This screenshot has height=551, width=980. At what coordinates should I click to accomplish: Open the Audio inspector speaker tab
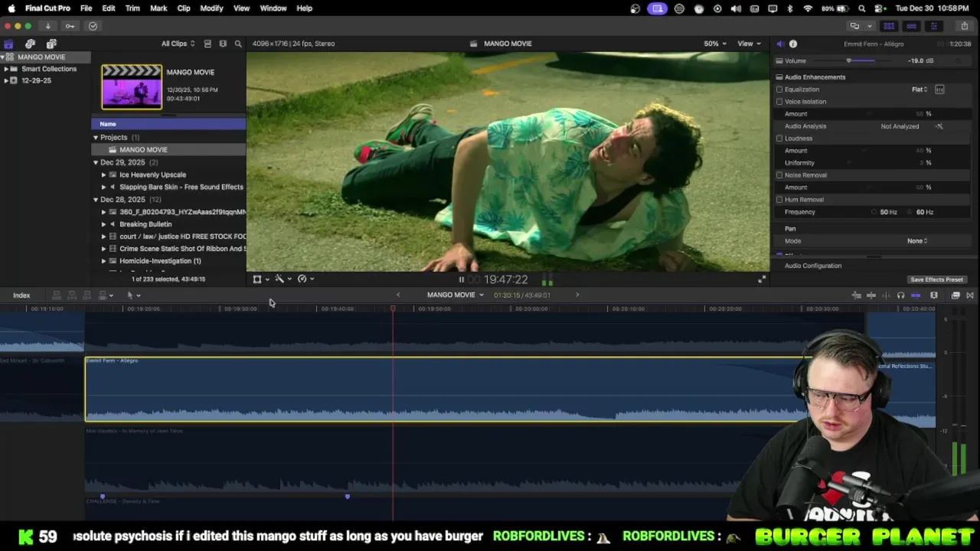pos(780,44)
